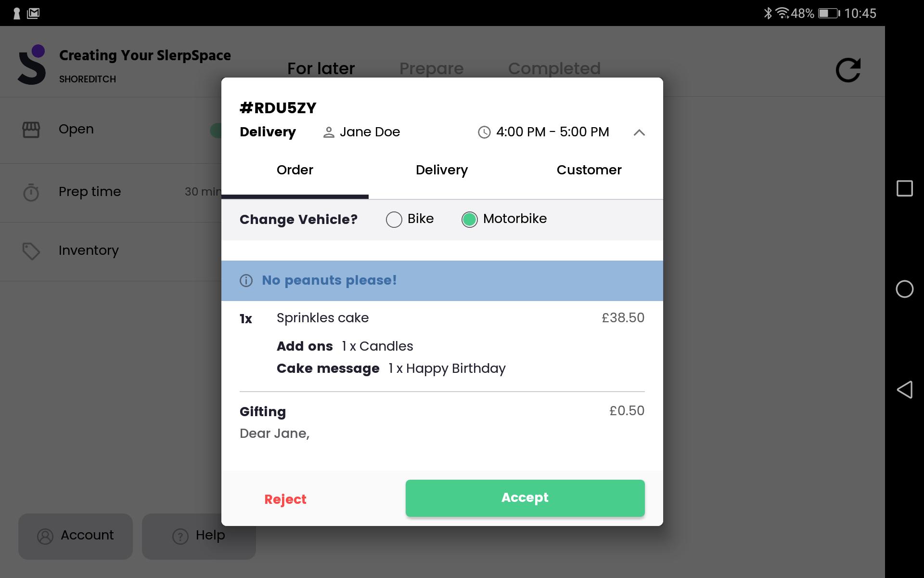Image resolution: width=924 pixels, height=578 pixels.
Task: Open the Prep time setting row
Action: click(111, 193)
